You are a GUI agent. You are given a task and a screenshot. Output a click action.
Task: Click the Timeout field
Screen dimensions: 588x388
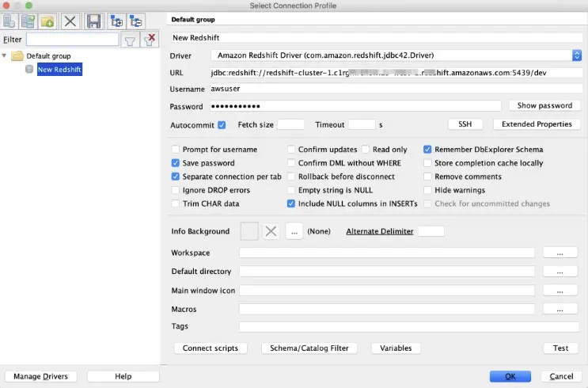tap(362, 124)
